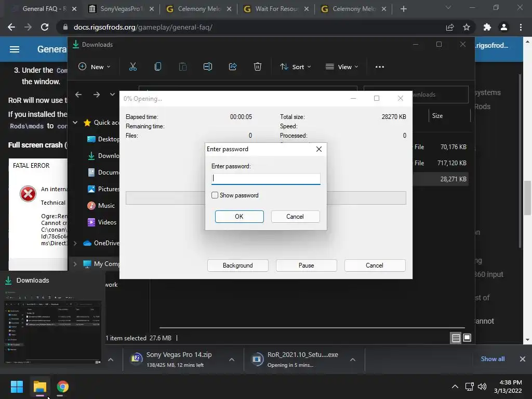Click Chrome icon in the taskbar
532x399 pixels.
(x=62, y=387)
